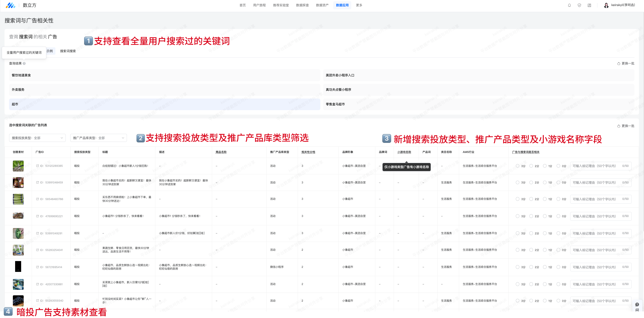Image resolution: width=644 pixels, height=318 pixels.
Task: Select 3分 for ad 53120289385
Action: (x=518, y=166)
